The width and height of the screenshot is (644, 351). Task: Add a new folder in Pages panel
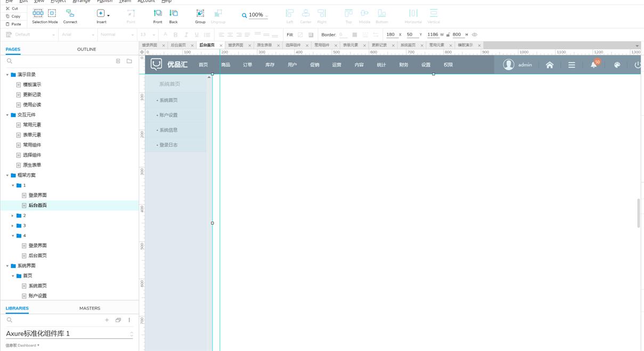(x=129, y=61)
